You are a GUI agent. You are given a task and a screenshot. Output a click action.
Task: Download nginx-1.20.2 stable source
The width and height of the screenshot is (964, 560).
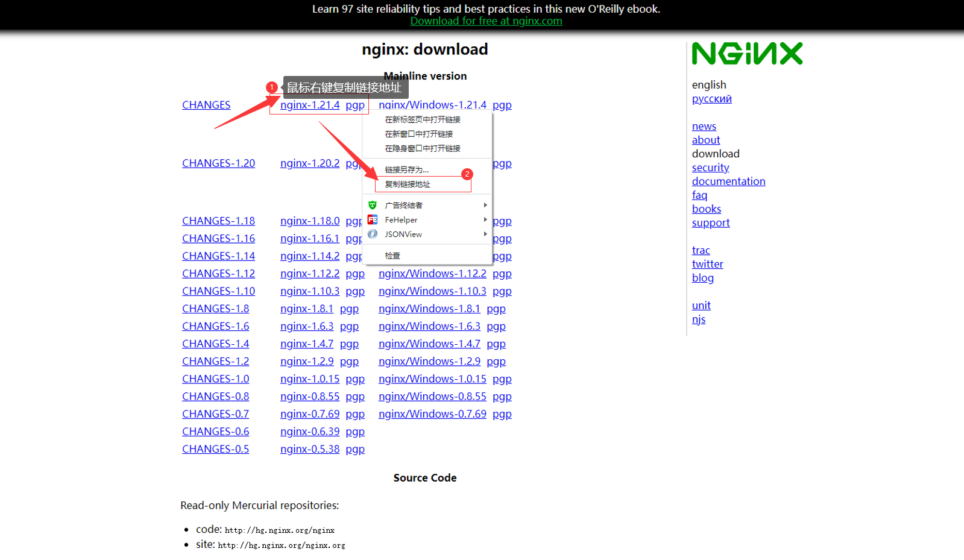click(310, 163)
